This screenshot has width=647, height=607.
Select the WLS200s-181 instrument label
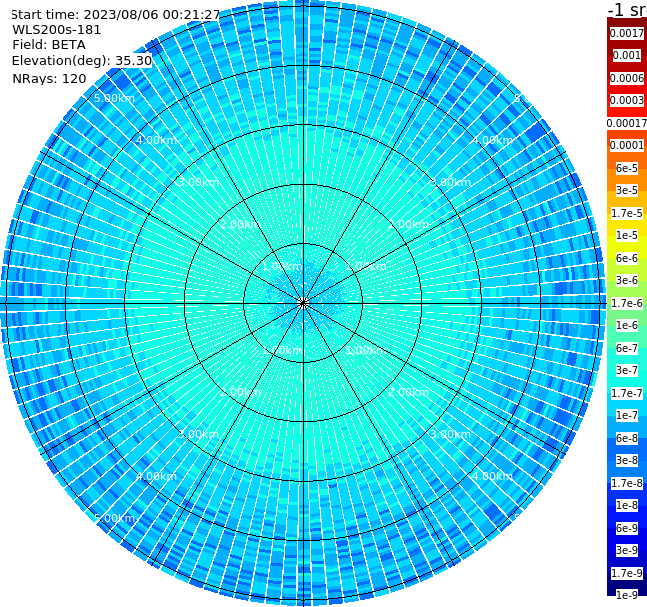(x=57, y=30)
